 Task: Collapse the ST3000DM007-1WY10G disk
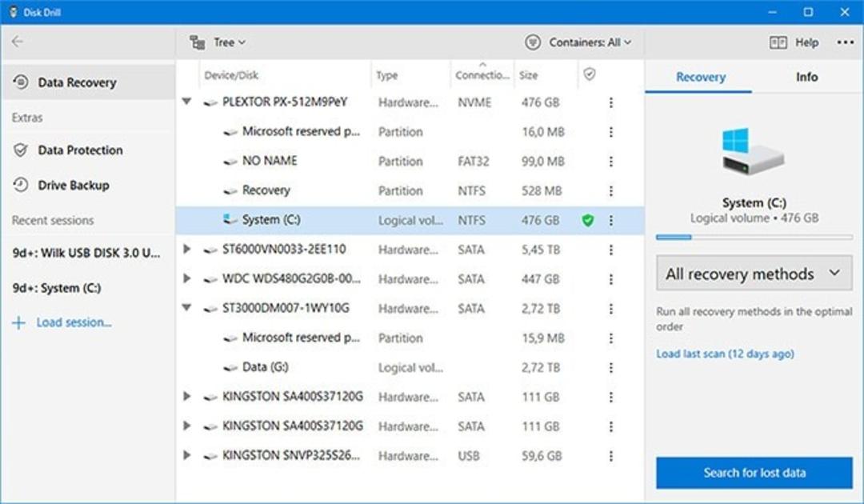coord(186,308)
